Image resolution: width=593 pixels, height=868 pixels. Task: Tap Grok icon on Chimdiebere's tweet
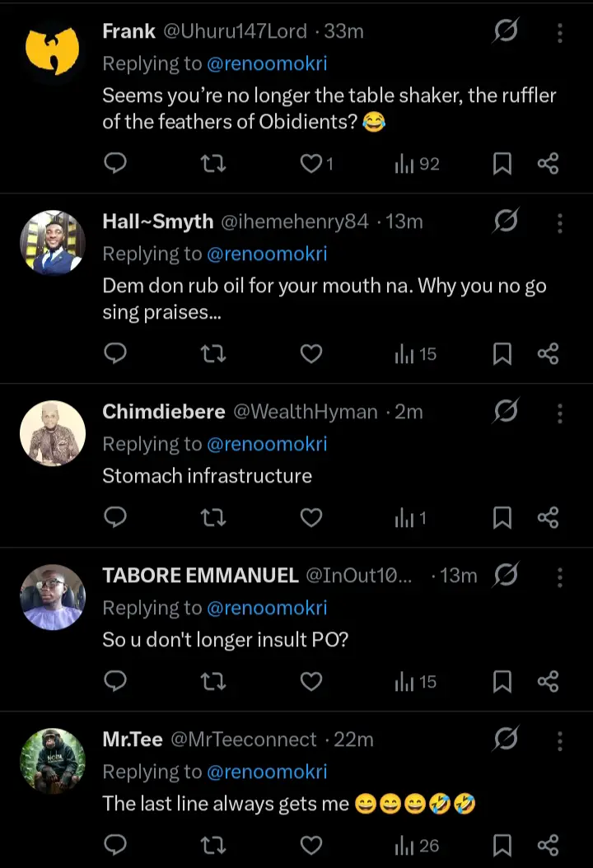click(x=506, y=412)
